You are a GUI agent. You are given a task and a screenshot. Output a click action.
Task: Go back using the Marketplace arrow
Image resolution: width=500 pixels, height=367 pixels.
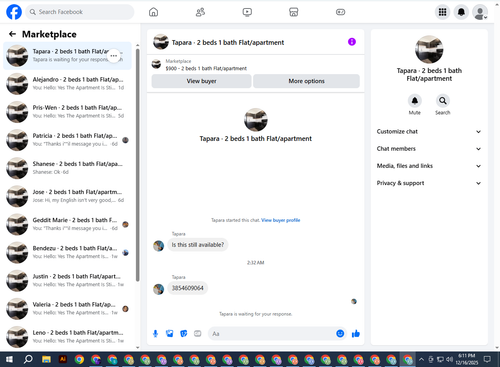click(x=12, y=34)
